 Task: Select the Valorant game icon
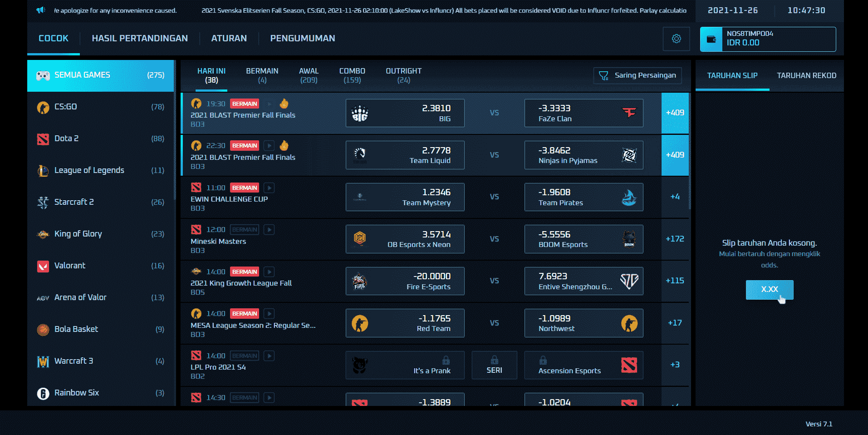click(x=43, y=266)
